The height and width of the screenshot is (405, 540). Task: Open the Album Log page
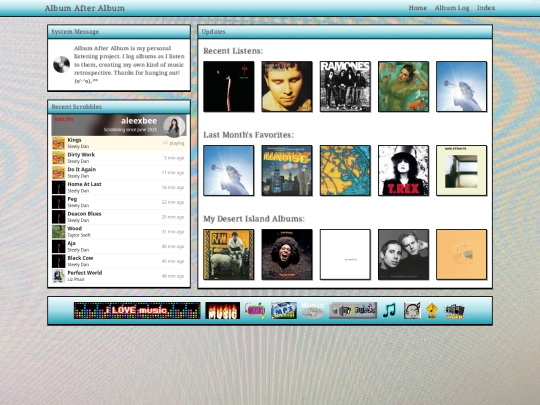[x=452, y=8]
